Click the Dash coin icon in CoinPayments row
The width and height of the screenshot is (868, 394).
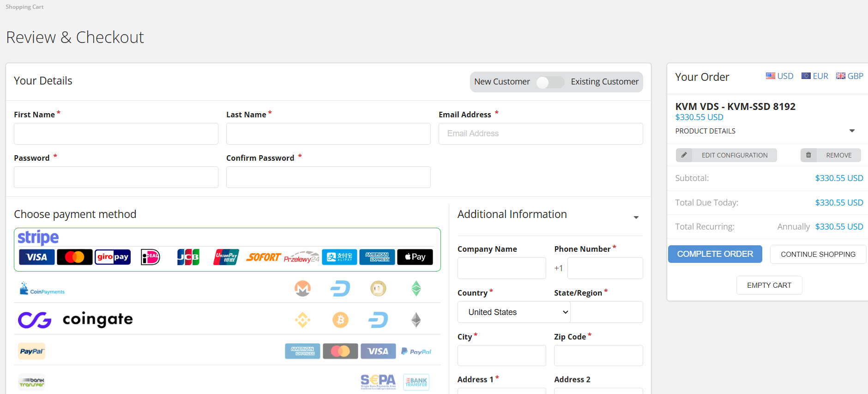(341, 289)
